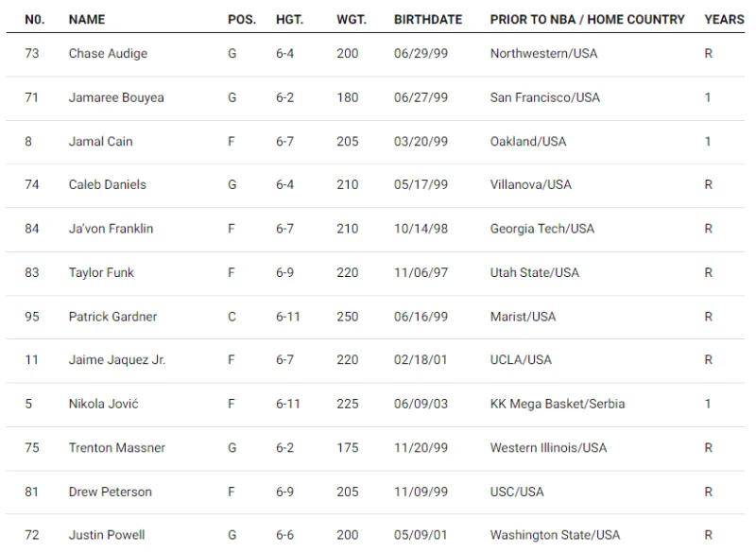
Task: Open Patrick Gardner's row name
Action: (112, 317)
